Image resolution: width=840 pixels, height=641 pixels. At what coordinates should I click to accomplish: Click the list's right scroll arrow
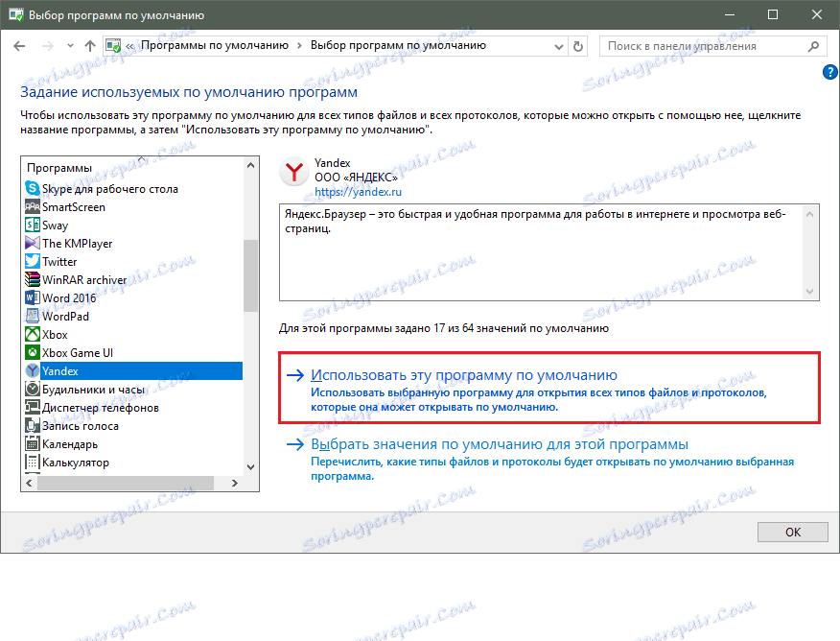tap(234, 483)
